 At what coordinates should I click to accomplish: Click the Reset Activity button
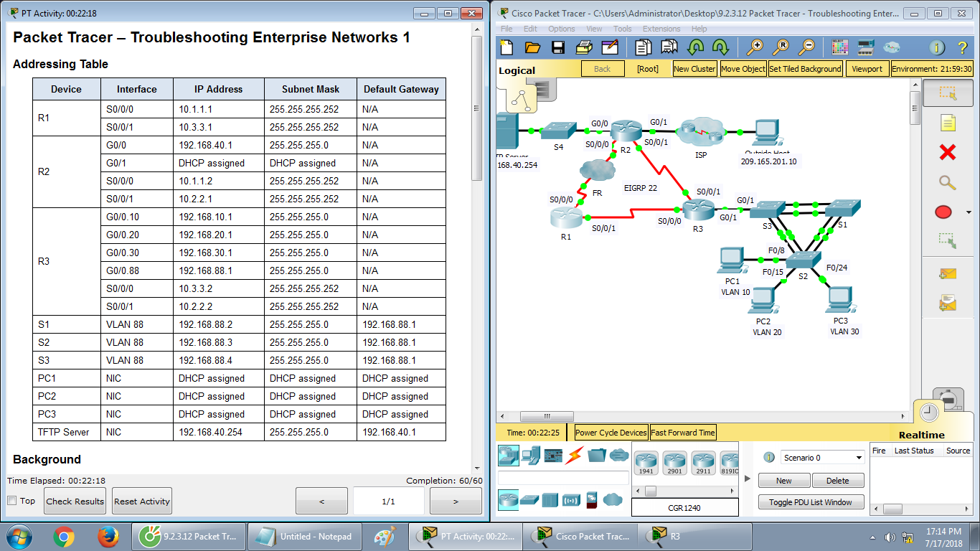pyautogui.click(x=142, y=501)
